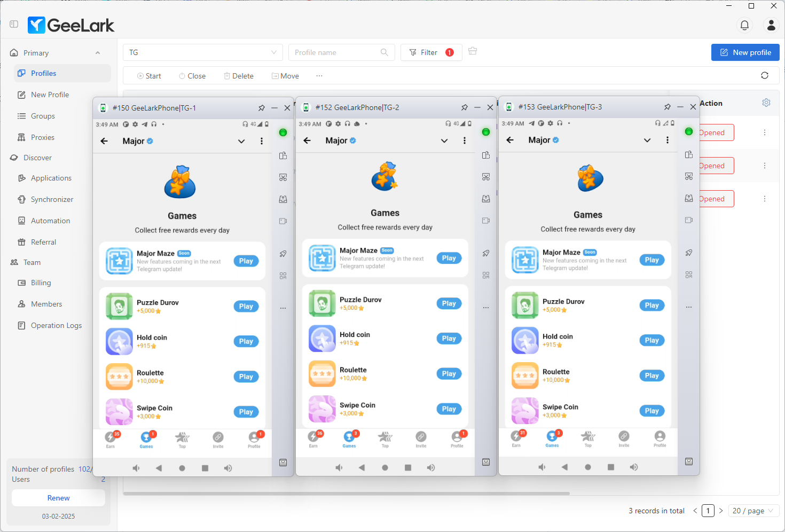Collapse the Primary section chevron in sidebar

click(x=98, y=53)
